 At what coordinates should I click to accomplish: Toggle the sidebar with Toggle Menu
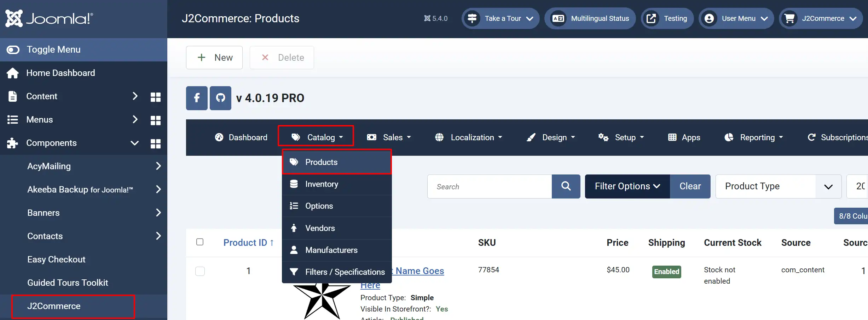coord(83,50)
